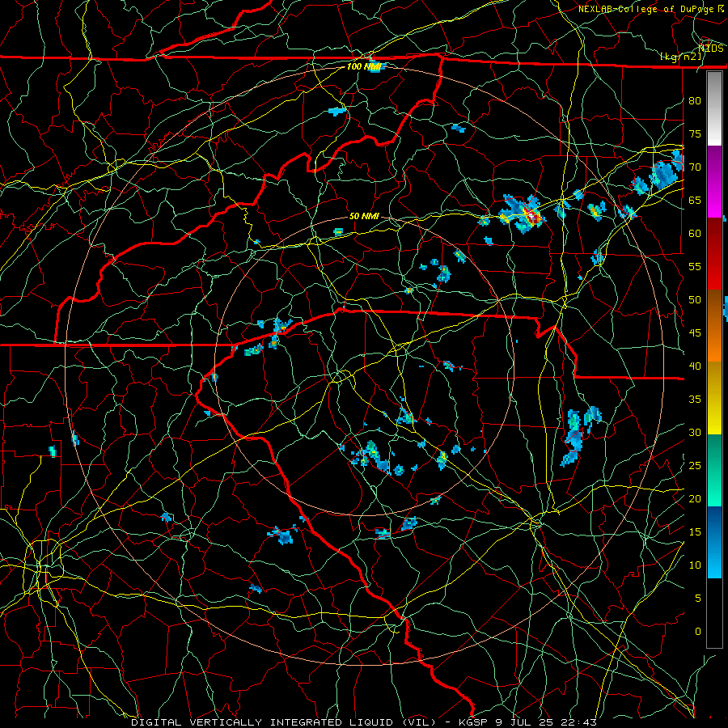Select the blue segment of the color bar
The image size is (728, 728).
pyautogui.click(x=714, y=542)
